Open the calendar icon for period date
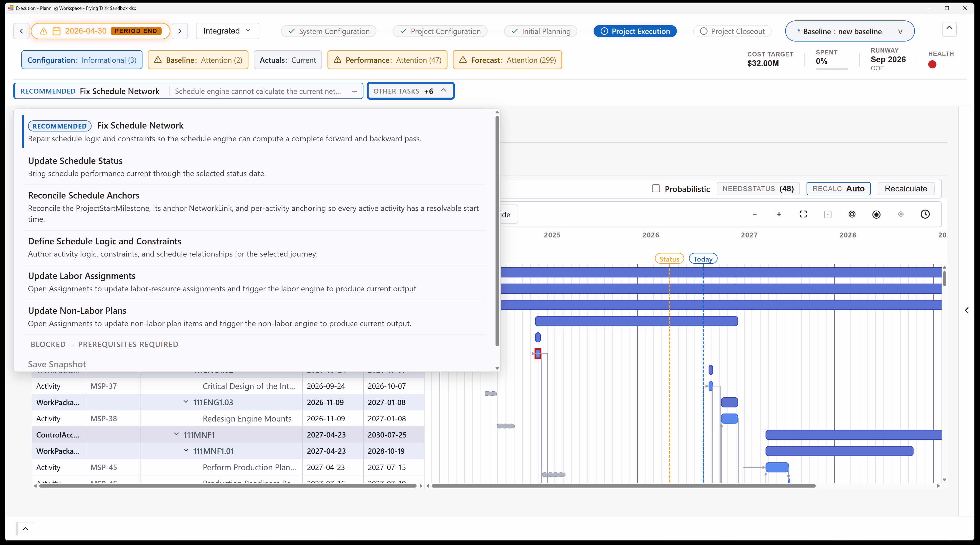 click(x=56, y=31)
